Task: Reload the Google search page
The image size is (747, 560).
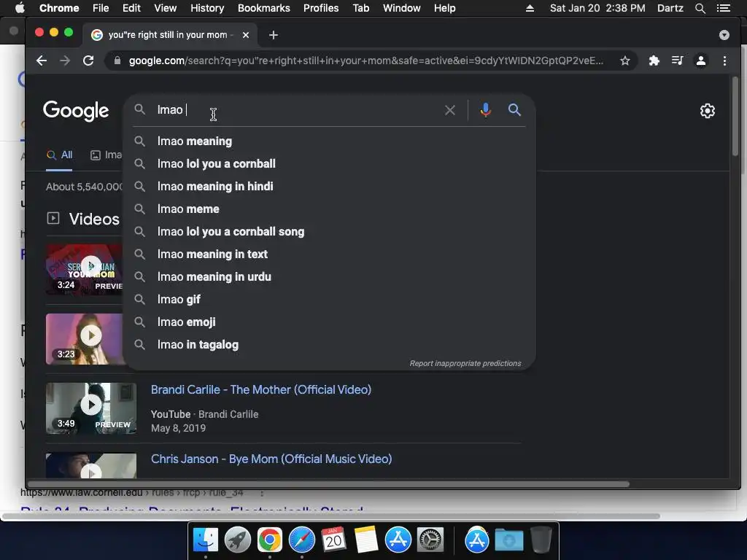Action: [x=88, y=61]
